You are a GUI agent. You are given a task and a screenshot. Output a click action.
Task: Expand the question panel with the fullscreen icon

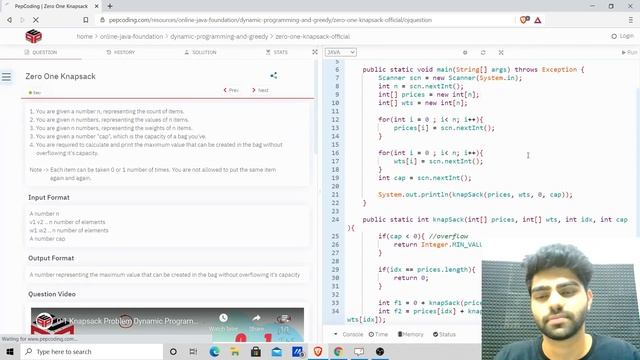pos(315,52)
